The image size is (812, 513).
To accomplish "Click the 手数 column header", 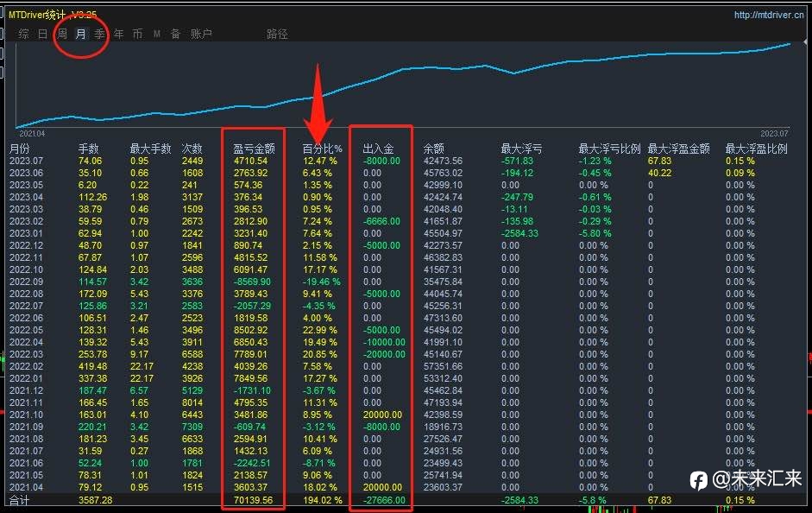I will 89,149.
